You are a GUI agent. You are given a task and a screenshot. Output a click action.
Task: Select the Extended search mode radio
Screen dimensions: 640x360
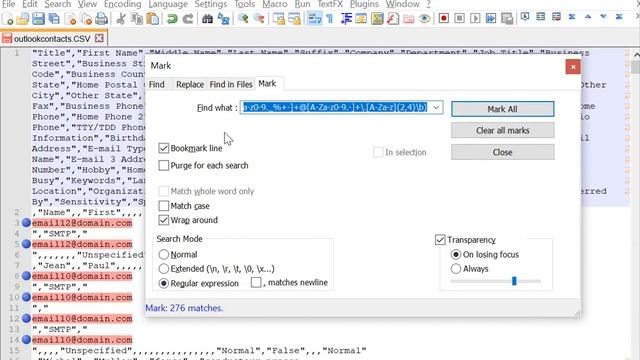pyautogui.click(x=164, y=269)
